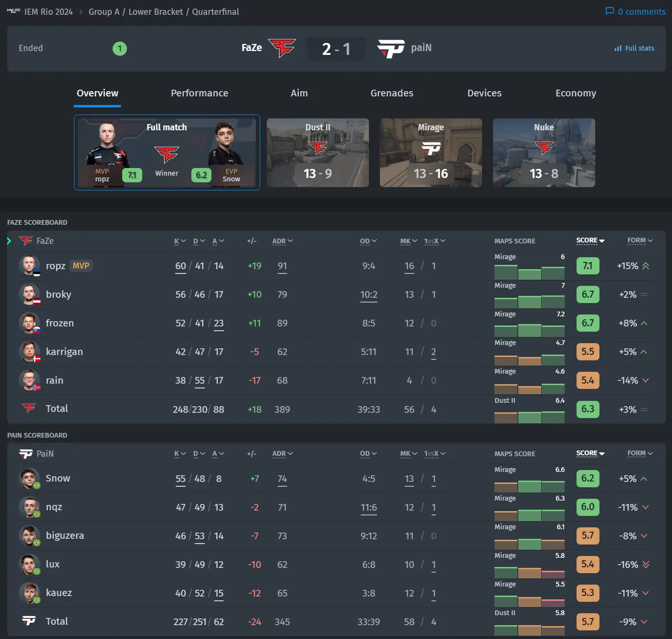Image resolution: width=672 pixels, height=639 pixels.
Task: Click lux player avatar
Action: point(29,564)
